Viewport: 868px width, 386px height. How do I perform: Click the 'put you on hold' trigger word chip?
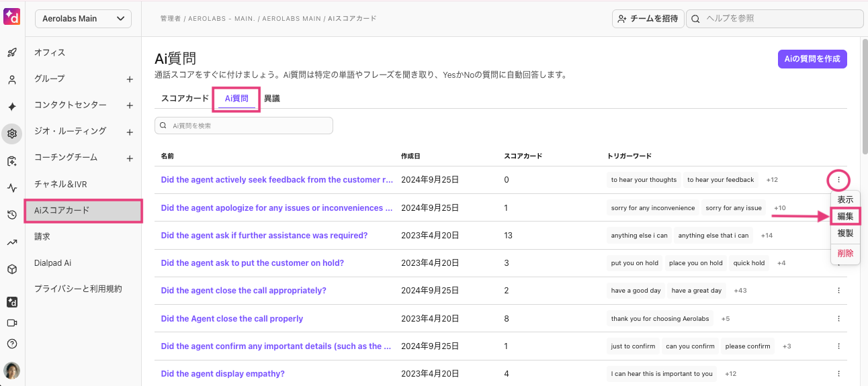635,263
